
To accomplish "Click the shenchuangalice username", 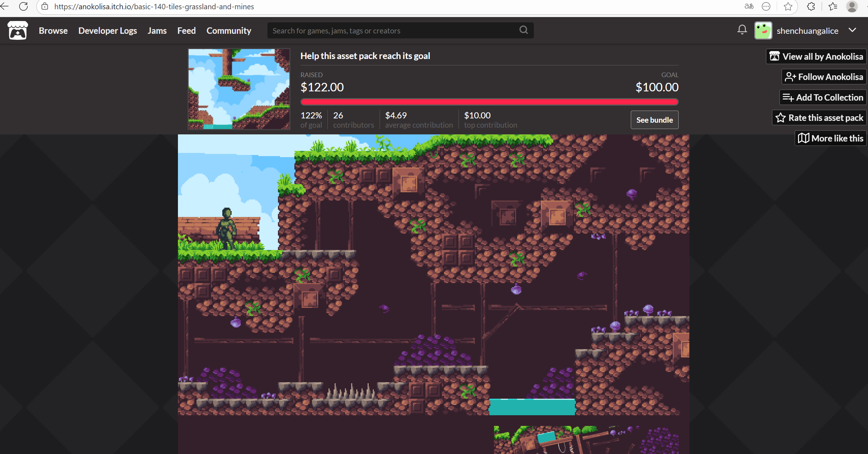I will 807,31.
